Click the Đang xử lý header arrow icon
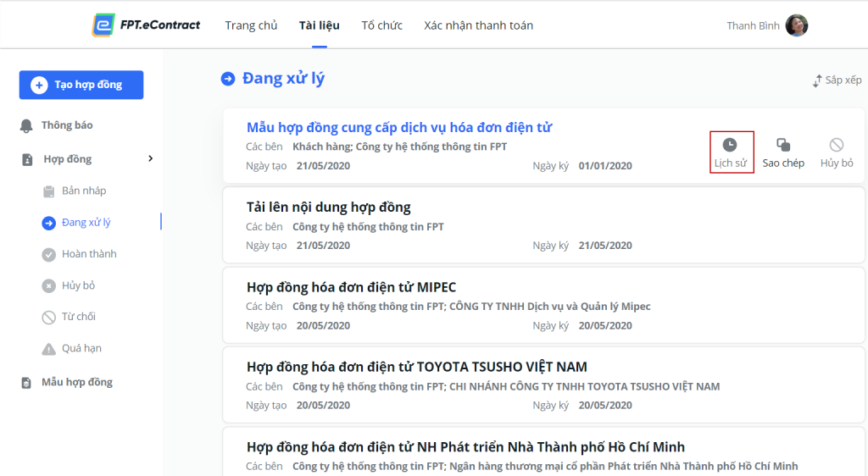Screen dimensions: 868x476 pos(228,79)
